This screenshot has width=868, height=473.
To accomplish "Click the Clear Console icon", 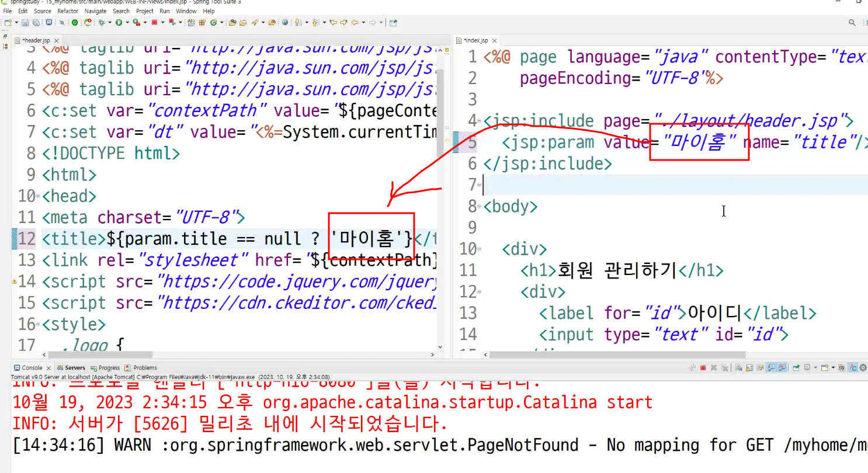I will (739, 368).
